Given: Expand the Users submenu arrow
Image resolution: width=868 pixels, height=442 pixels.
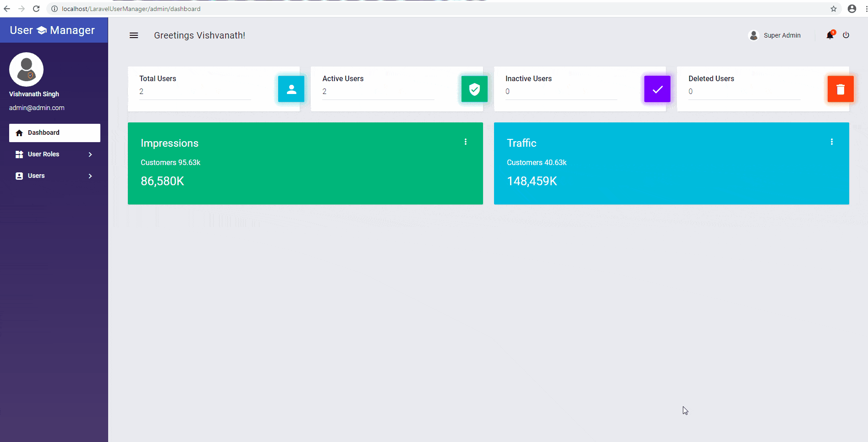Looking at the screenshot, I should (x=90, y=176).
